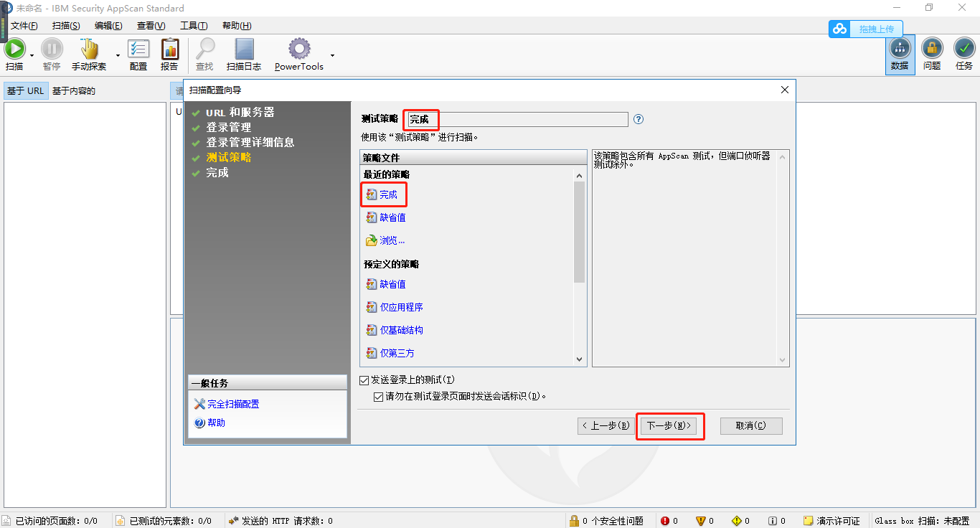Open the 帮助(H) menu
Viewport: 980px width, 528px height.
pyautogui.click(x=237, y=26)
